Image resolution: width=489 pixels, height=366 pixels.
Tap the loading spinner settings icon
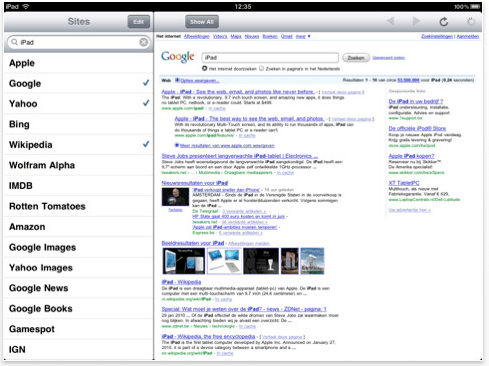pos(471,22)
